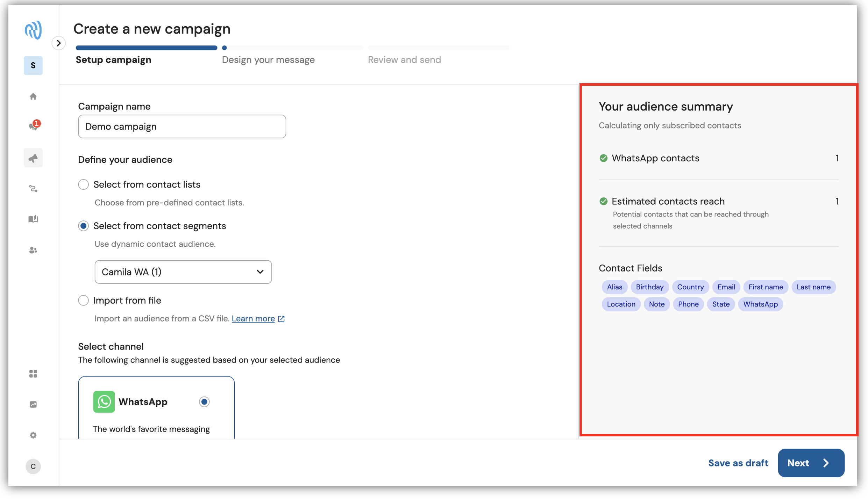Open the workspace switcher labeled S
868x499 pixels.
(33, 65)
